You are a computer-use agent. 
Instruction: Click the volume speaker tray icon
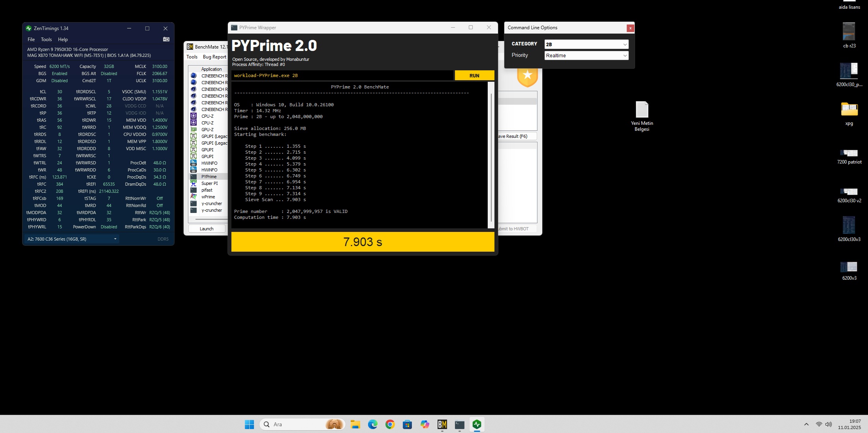coord(829,424)
